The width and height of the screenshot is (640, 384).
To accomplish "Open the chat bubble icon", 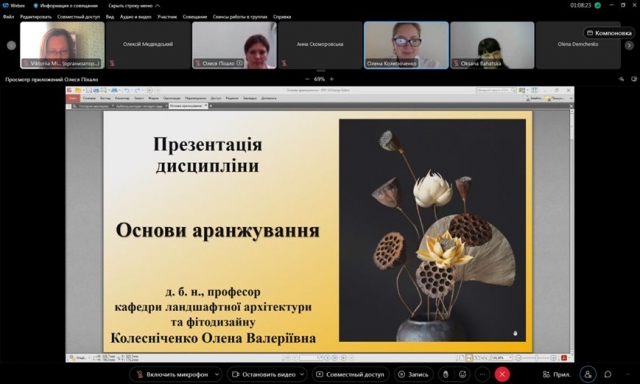I will point(608,374).
